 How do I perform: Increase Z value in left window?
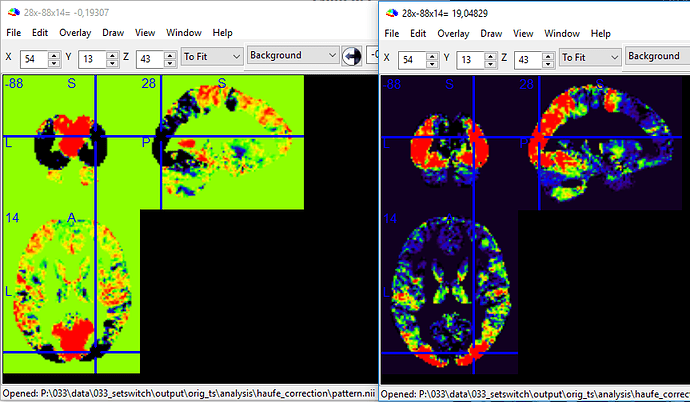pos(170,55)
